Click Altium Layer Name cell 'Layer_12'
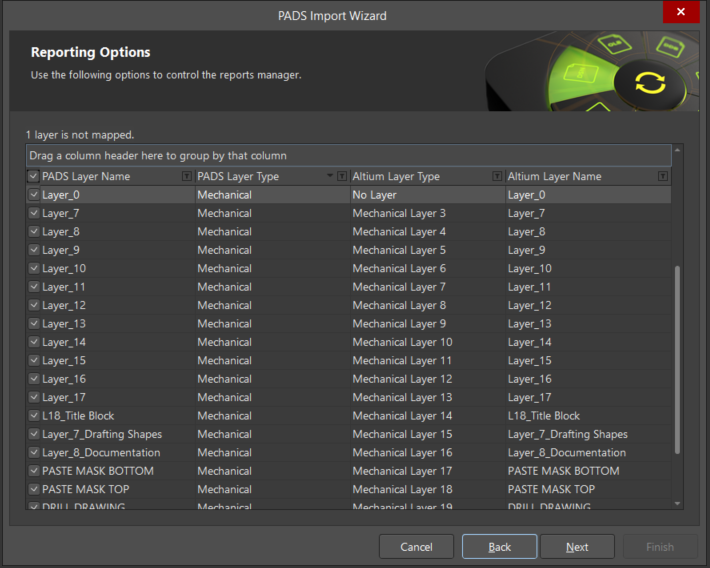 pyautogui.click(x=588, y=305)
